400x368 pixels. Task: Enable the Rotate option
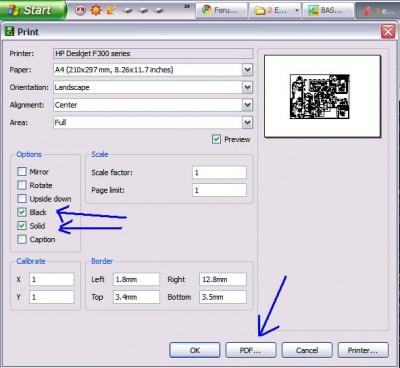pos(22,185)
